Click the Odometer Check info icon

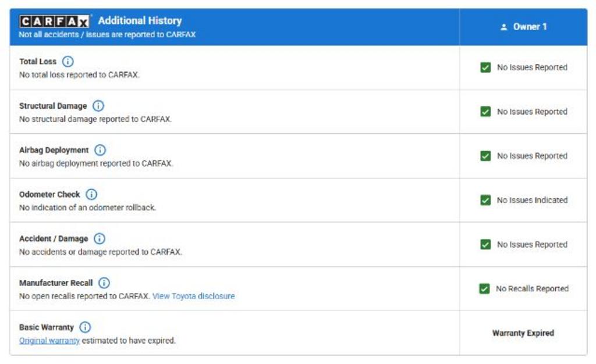tap(91, 194)
